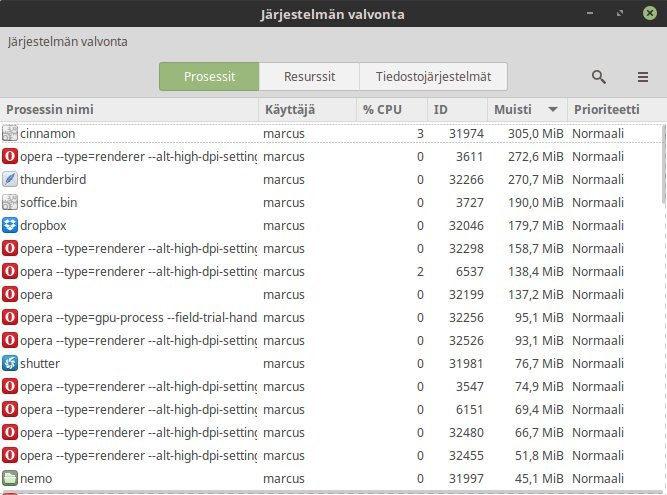The height and width of the screenshot is (495, 667).
Task: Maximize the Järjestelmän valvonta window
Action: [620, 13]
